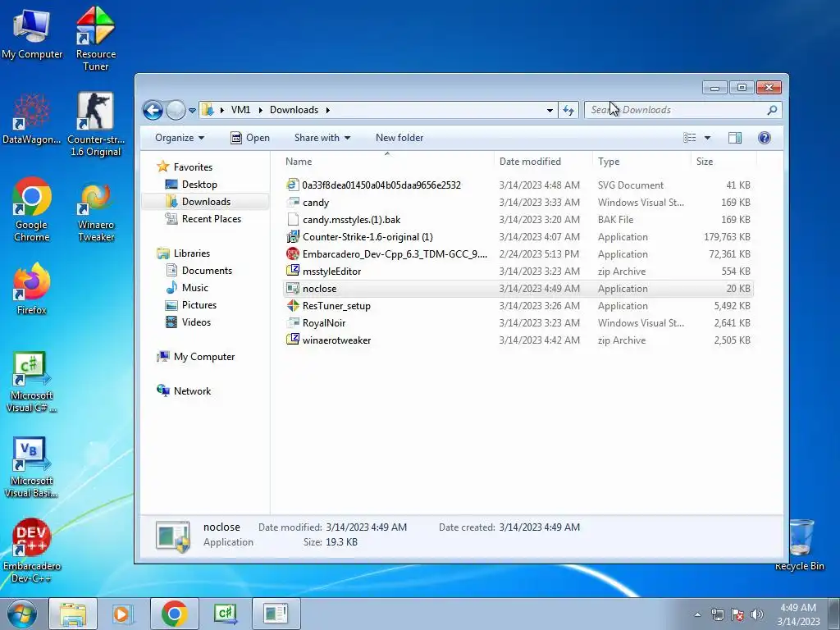Click the Explorer Forward arrow button
The image size is (840, 630).
coord(176,111)
